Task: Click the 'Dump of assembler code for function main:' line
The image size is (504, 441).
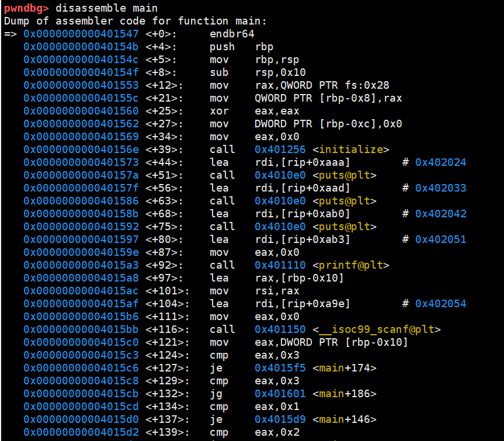Action: coord(135,21)
